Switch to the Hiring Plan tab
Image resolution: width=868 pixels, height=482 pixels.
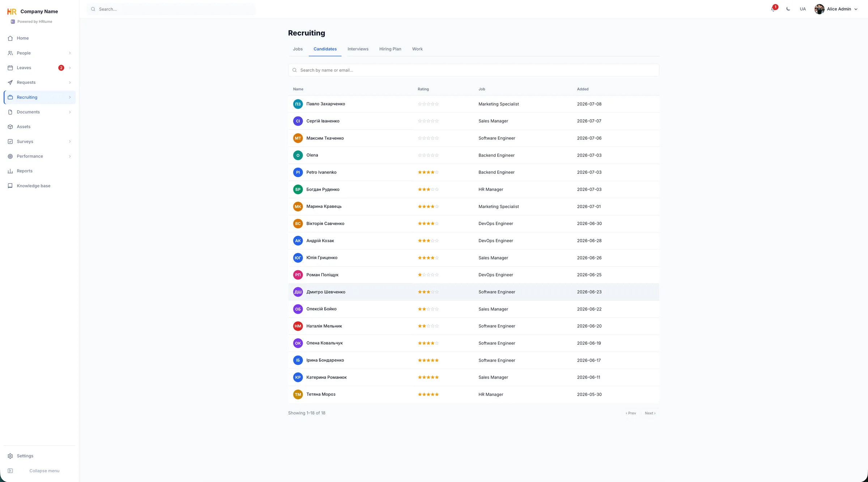[390, 49]
